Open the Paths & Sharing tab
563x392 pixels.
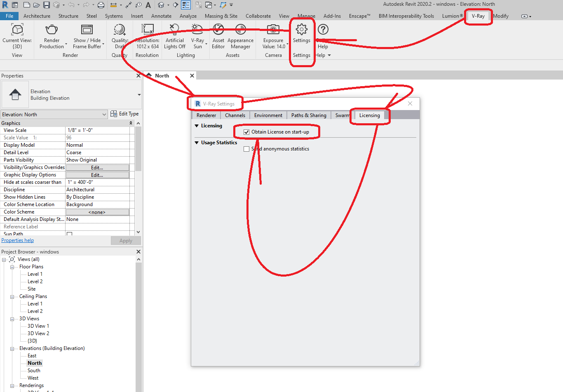[x=309, y=115]
